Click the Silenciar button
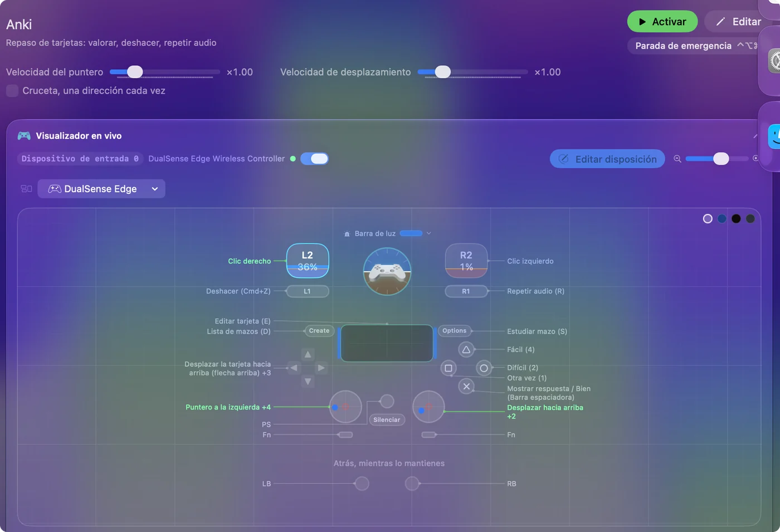The image size is (780, 532). [387, 420]
